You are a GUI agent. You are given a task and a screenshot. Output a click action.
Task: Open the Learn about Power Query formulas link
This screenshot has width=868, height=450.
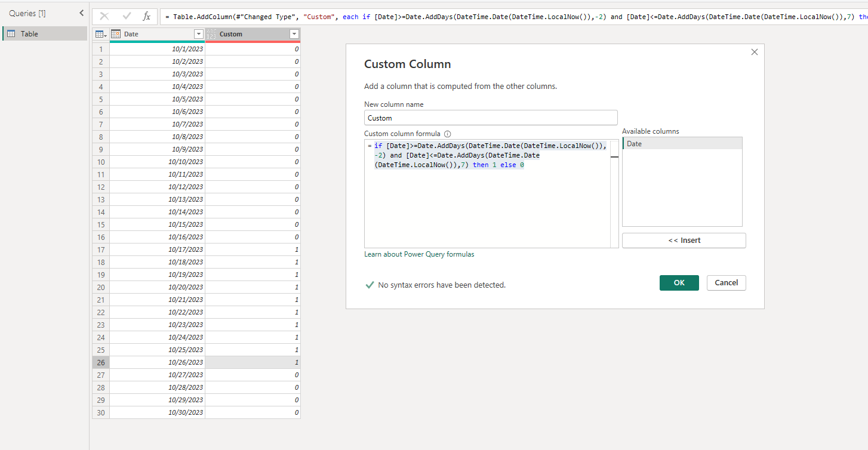(x=419, y=254)
